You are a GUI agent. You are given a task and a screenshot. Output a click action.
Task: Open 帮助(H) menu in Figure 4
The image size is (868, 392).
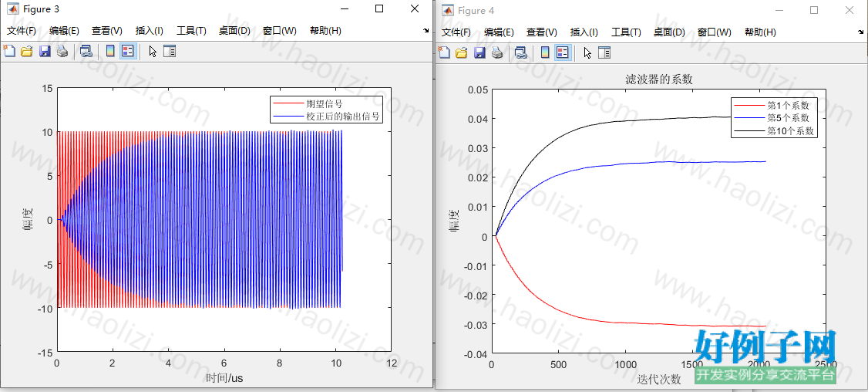click(760, 32)
